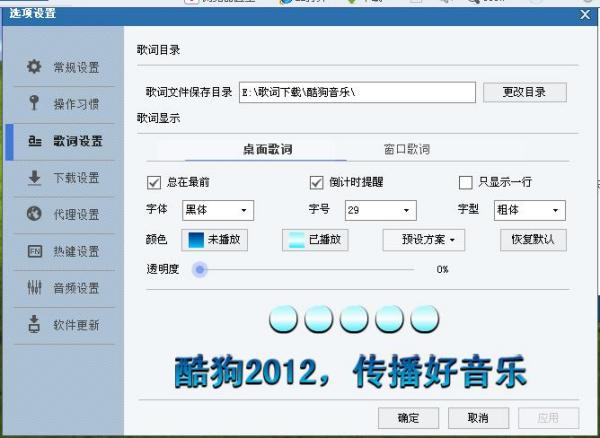600x438 pixels.
Task: Click the FN hotkey icon beside 热键设置
Action: pyautogui.click(x=35, y=251)
